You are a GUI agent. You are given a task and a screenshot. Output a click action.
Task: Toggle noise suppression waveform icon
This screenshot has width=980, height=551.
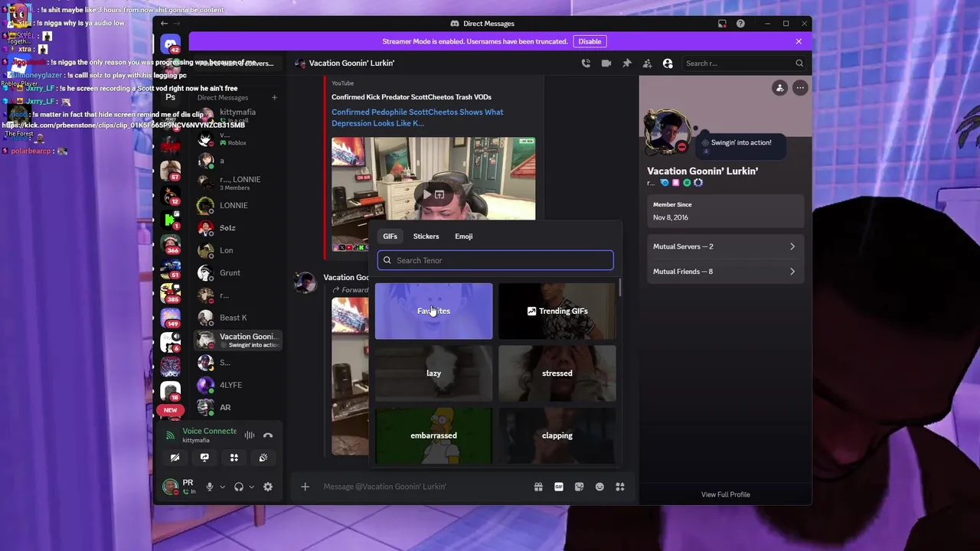click(x=250, y=435)
